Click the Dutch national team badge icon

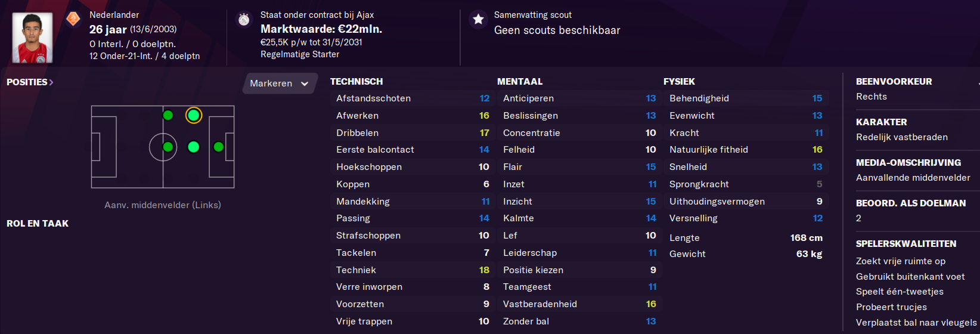73,19
